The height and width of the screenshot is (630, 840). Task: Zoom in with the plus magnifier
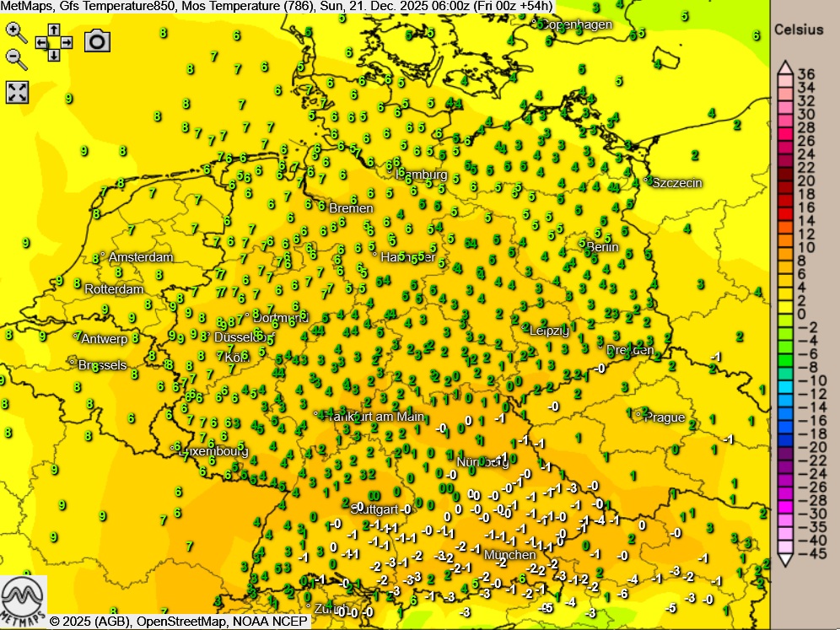pos(15,32)
